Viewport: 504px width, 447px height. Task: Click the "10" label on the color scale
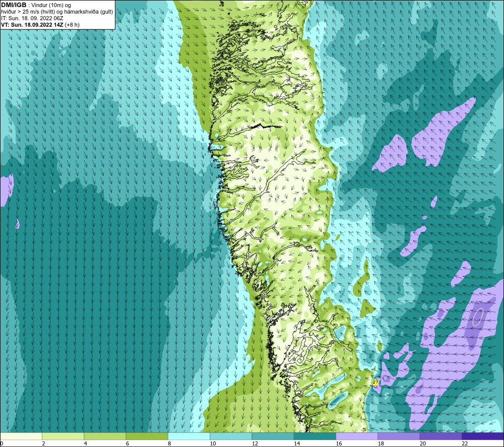(x=213, y=443)
